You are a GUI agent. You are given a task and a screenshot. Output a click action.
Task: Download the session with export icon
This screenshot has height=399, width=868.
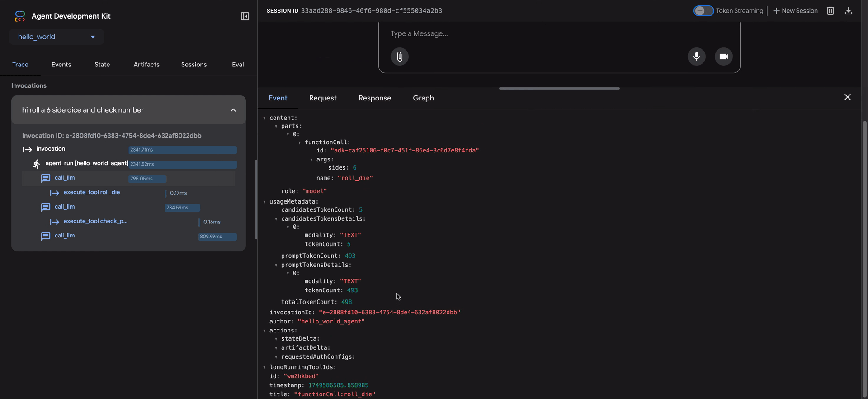click(x=848, y=11)
